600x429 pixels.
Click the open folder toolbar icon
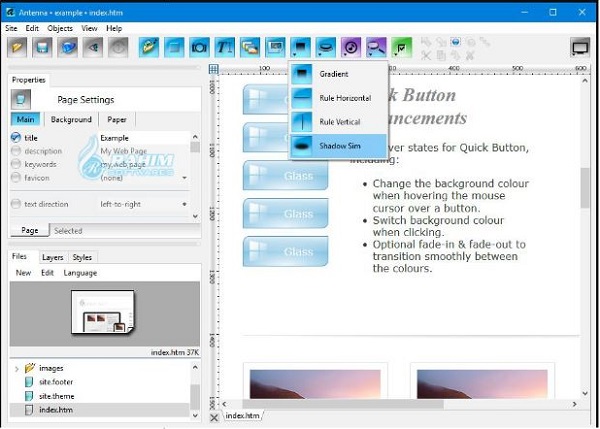(x=18, y=47)
